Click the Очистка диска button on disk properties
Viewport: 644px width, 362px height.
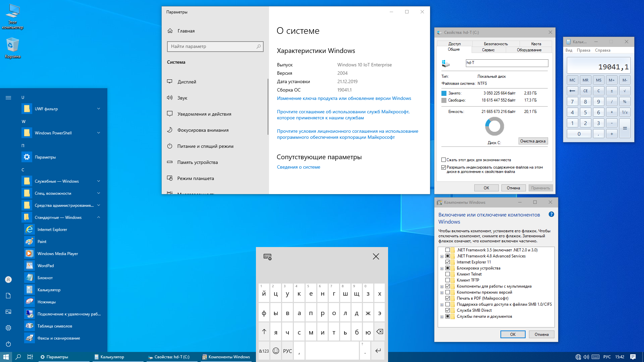tap(533, 140)
